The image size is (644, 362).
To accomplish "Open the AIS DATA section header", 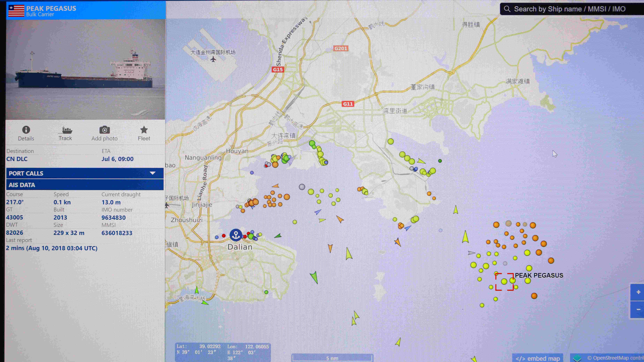I will click(x=85, y=185).
